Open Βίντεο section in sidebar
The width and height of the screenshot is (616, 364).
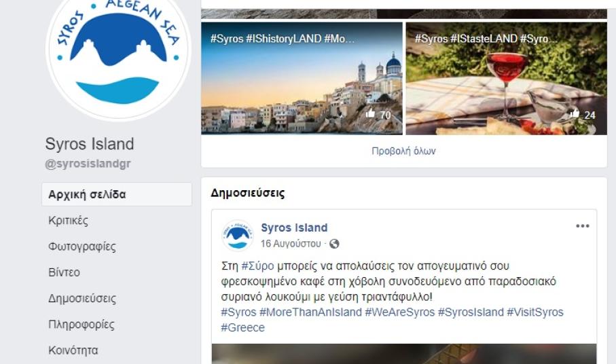tap(64, 272)
